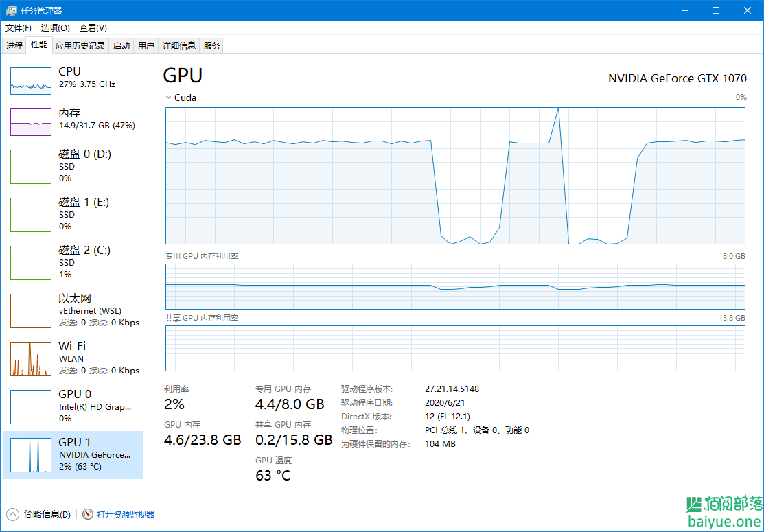Select the 磁盘 2 (C:) mini graph
The height and width of the screenshot is (532, 764).
coord(31,263)
